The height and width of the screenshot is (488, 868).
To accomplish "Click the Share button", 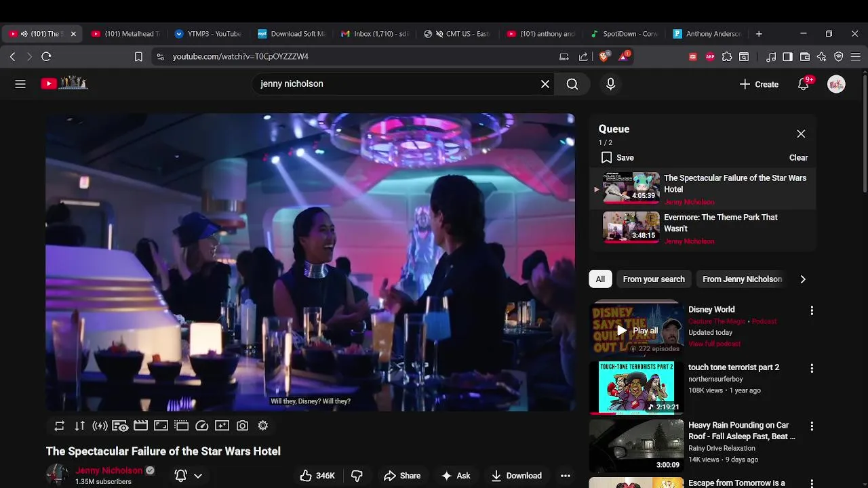I will (402, 476).
